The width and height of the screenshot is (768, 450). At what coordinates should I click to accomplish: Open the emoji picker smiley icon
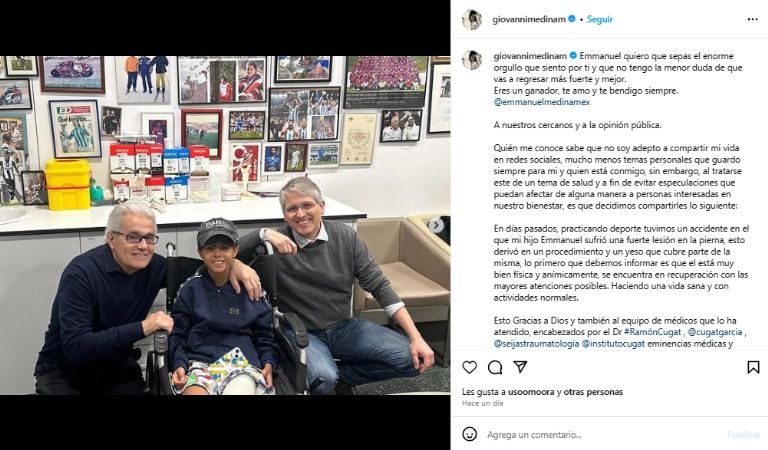tap(469, 434)
